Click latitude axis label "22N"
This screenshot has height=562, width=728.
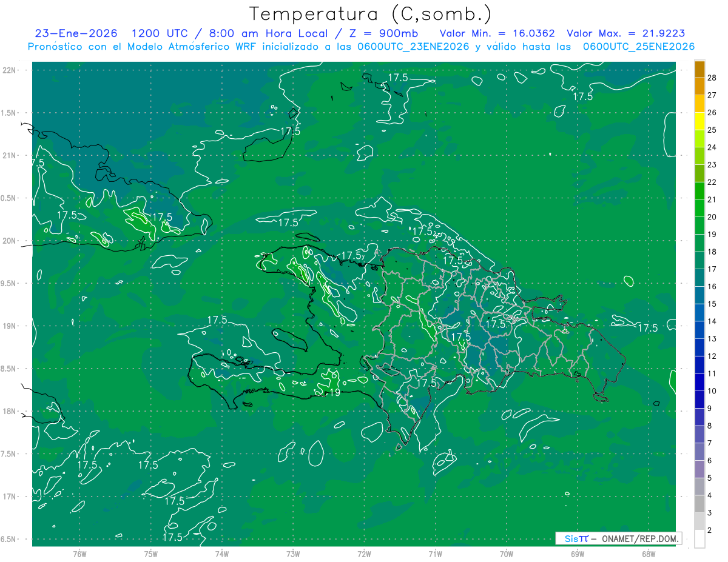(x=10, y=70)
